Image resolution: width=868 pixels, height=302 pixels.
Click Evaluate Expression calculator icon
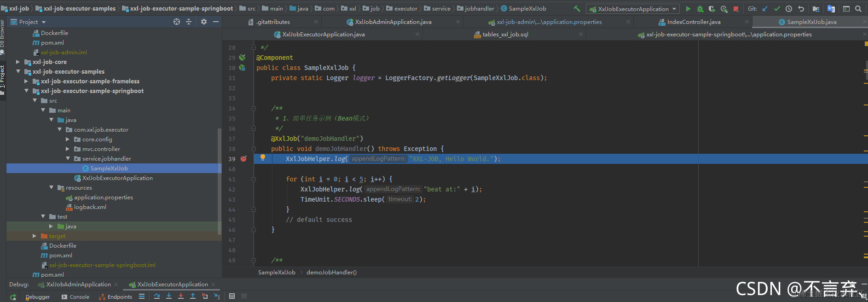[x=232, y=296]
